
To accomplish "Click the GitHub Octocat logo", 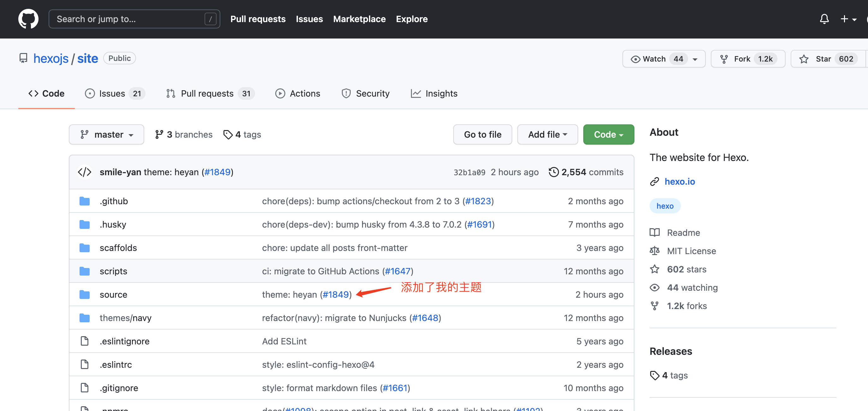I will click(28, 19).
